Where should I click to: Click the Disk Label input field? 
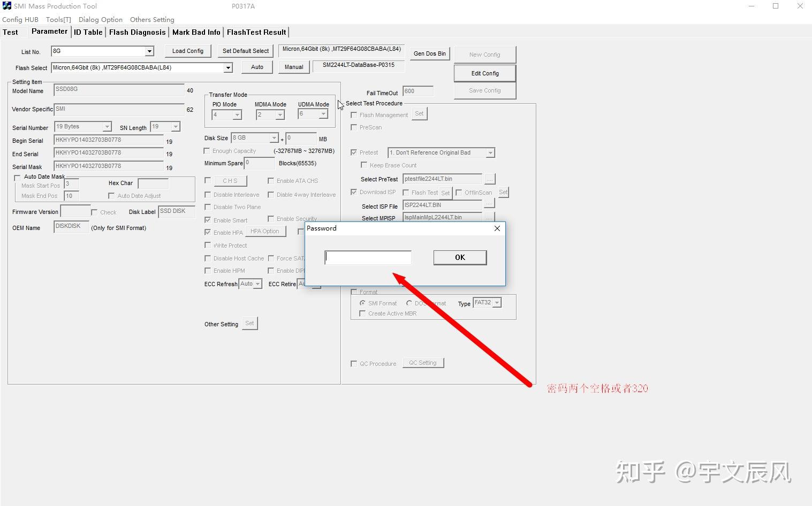[x=177, y=212]
